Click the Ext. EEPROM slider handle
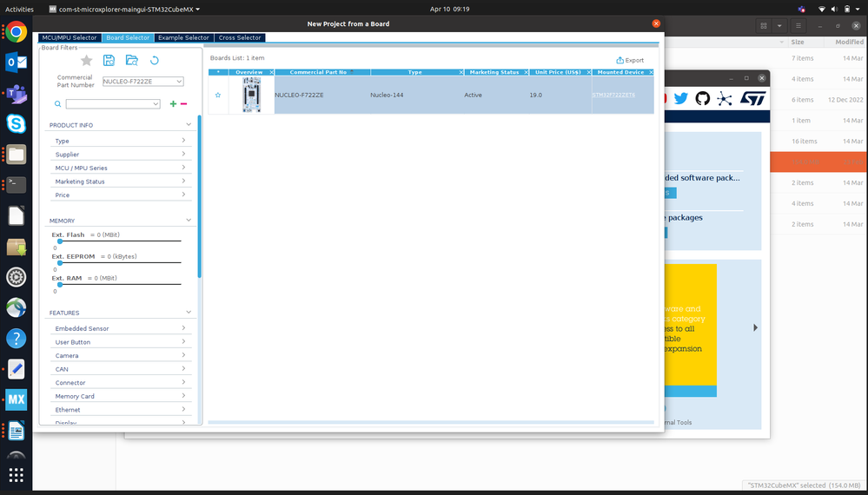The width and height of the screenshot is (868, 495). pos(60,263)
